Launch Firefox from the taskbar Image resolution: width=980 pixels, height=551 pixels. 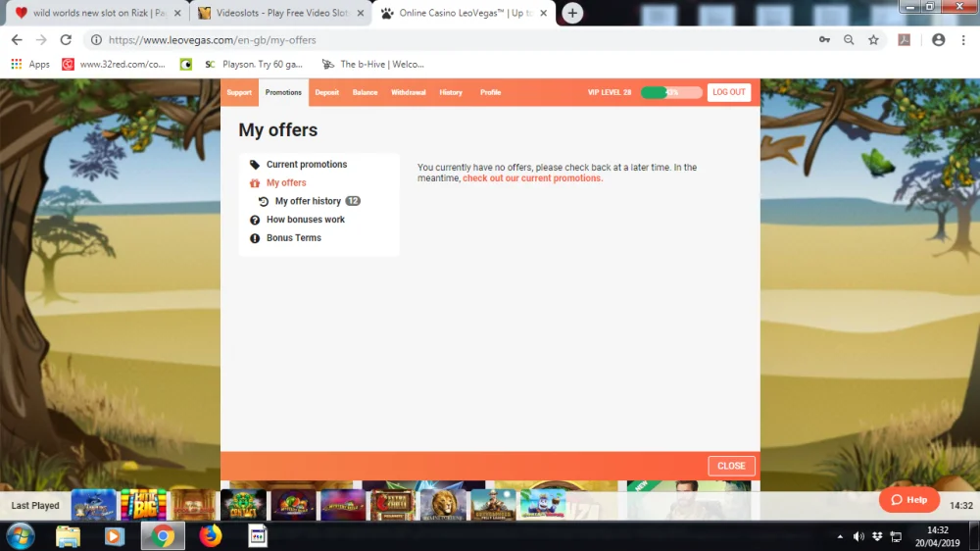[x=210, y=536]
